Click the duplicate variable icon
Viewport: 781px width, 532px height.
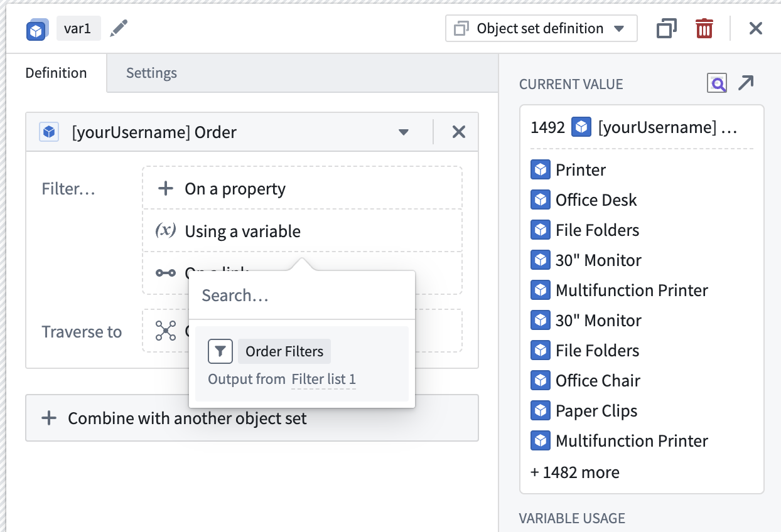666,28
